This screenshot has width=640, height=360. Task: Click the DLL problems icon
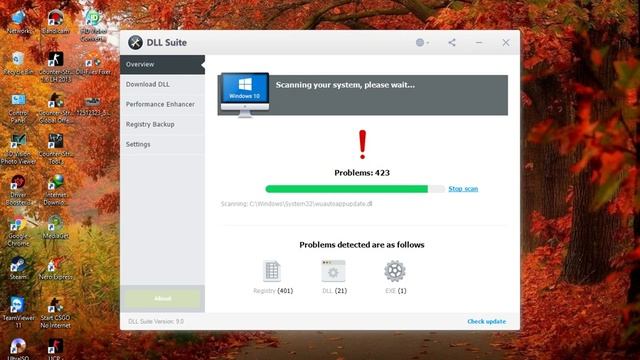click(333, 271)
